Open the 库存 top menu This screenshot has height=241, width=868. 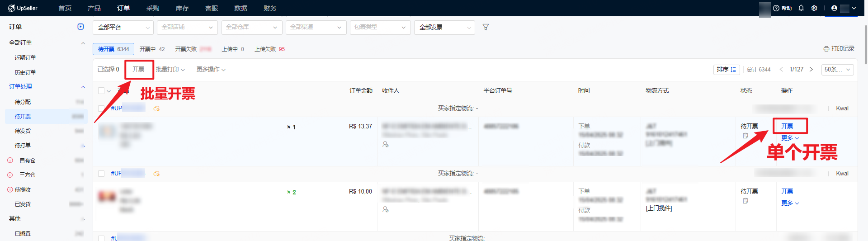pyautogui.click(x=182, y=8)
